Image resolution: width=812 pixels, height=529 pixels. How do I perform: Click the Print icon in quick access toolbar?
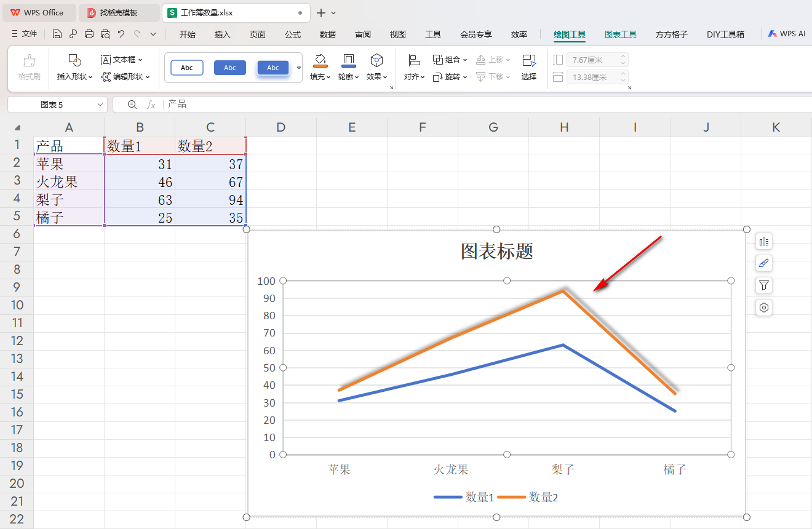pyautogui.click(x=89, y=34)
